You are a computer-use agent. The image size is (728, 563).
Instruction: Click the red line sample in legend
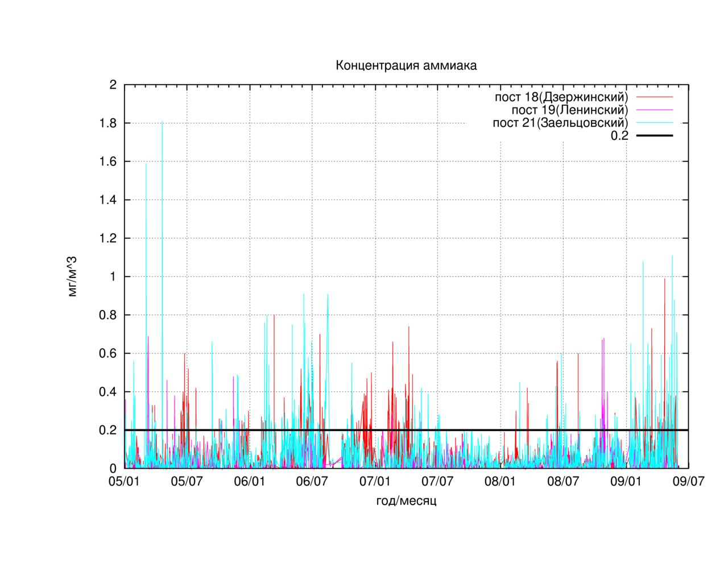[654, 97]
